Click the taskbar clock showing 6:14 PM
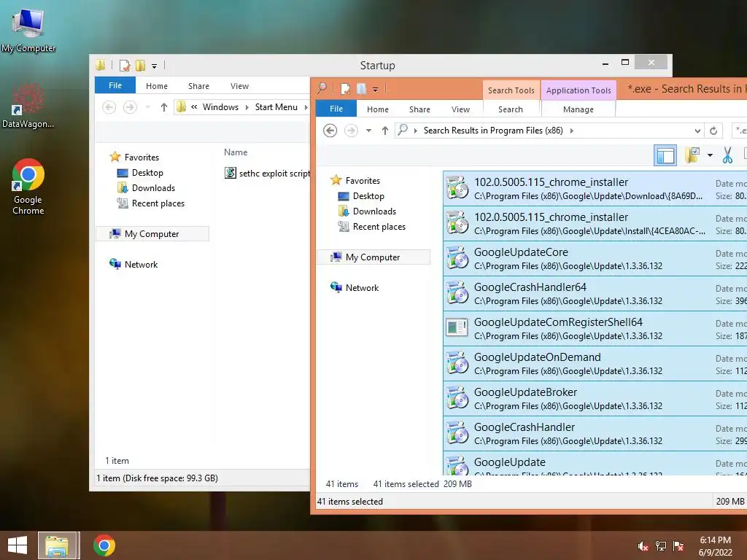The image size is (747, 560). (x=715, y=546)
